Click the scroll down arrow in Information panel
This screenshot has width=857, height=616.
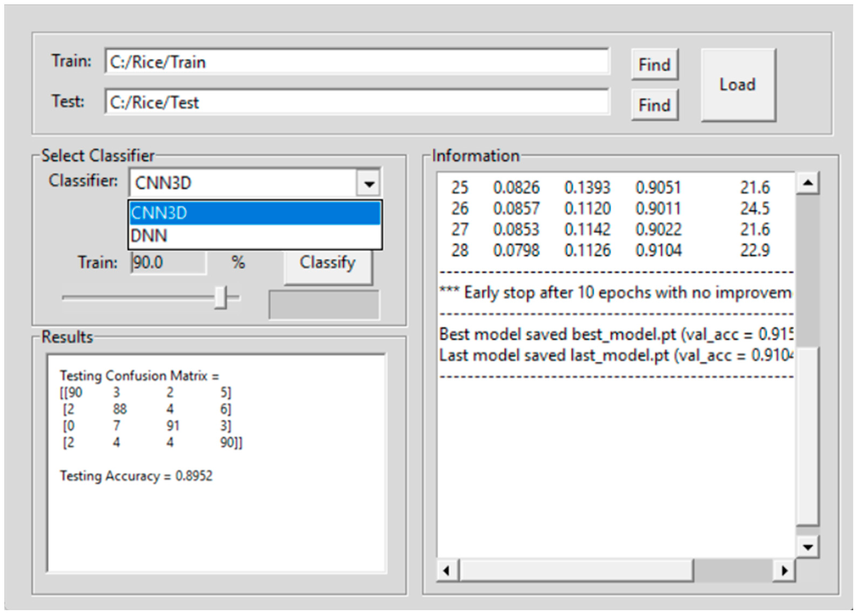tap(807, 547)
